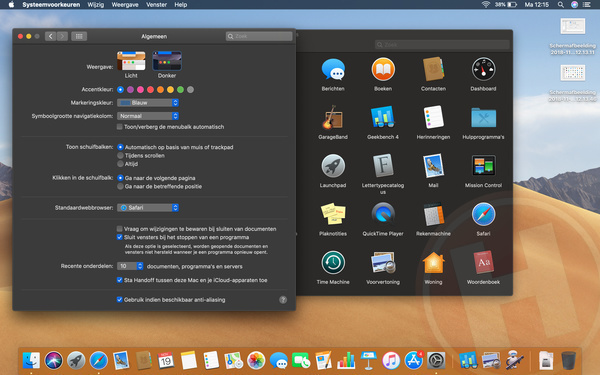Open Rekenmachine app icon
Screen dimensions: 600x375
tap(433, 214)
